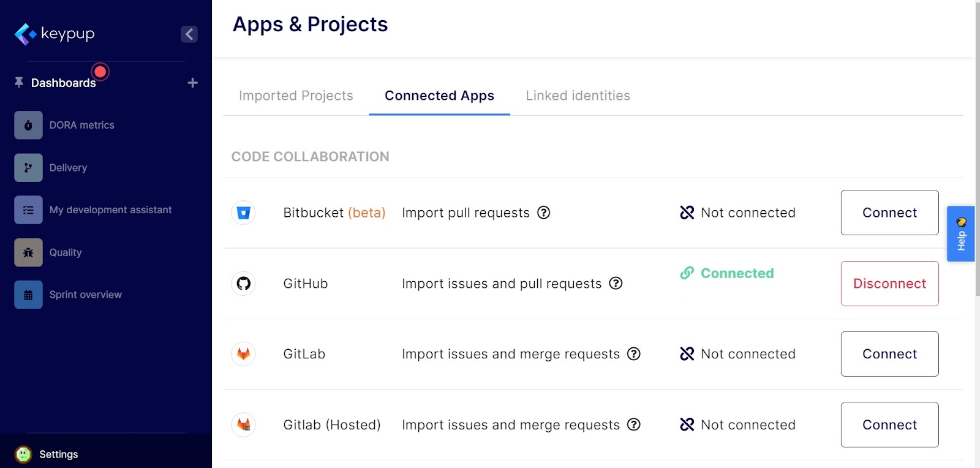
Task: Click help icon for GitLab merge requests
Action: (x=634, y=354)
